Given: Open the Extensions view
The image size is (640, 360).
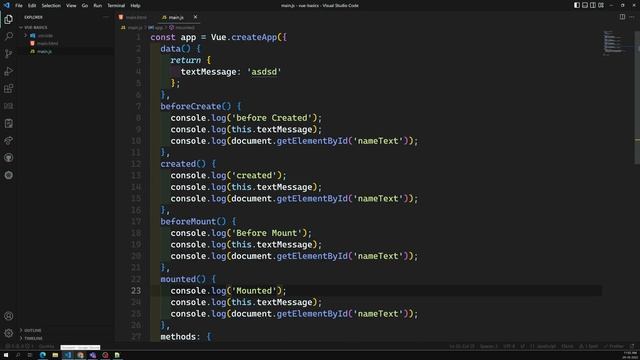Looking at the screenshot, I should coord(9,89).
